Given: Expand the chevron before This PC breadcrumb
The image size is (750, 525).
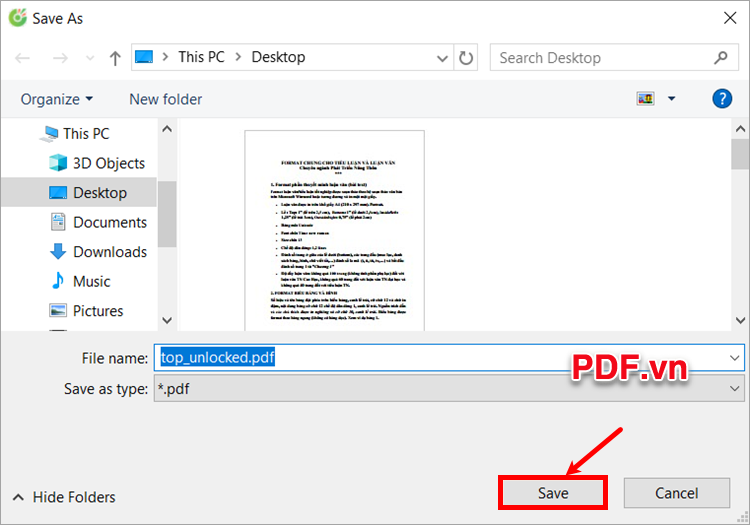Looking at the screenshot, I should pos(165,57).
